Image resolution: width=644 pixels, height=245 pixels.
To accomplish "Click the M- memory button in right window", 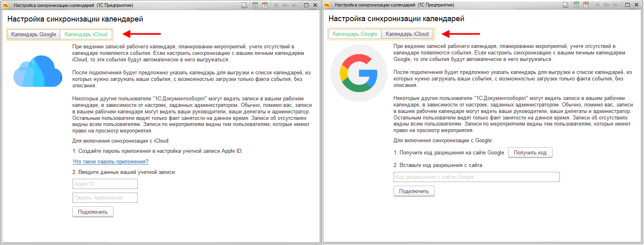I will coord(616,5).
